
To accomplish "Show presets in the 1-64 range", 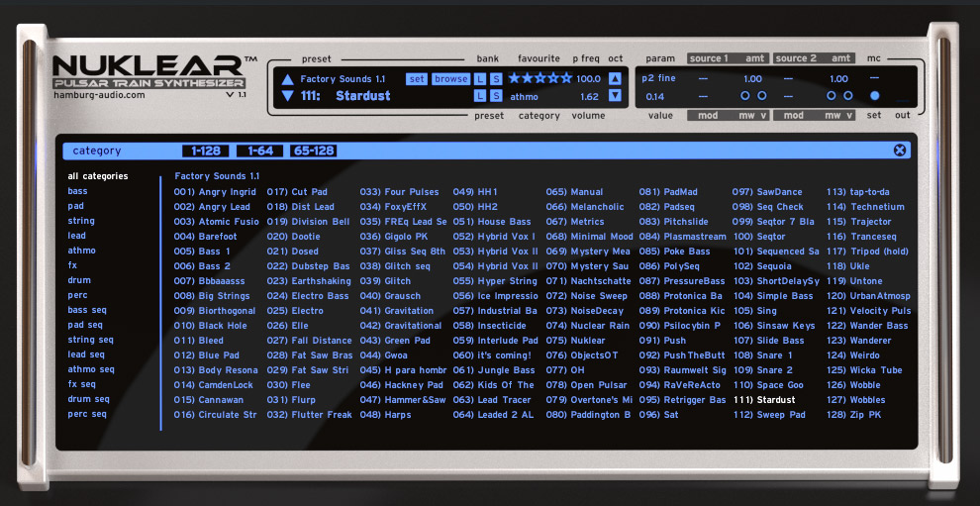I will point(260,151).
